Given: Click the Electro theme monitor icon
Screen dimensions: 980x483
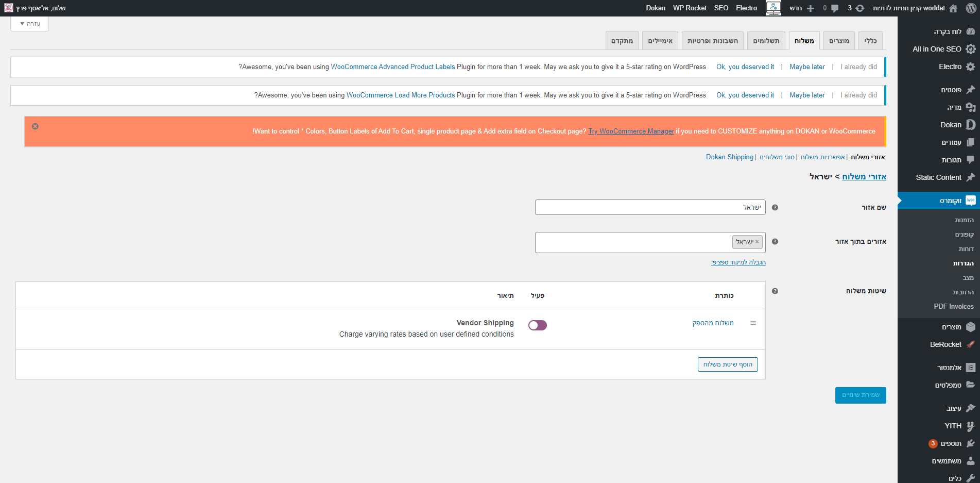Looking at the screenshot, I should (x=773, y=8).
